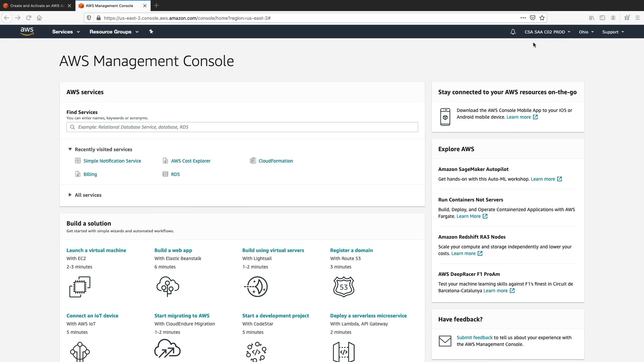The width and height of the screenshot is (644, 362).
Task: Click the mobile phone app icon
Action: pyautogui.click(x=445, y=117)
